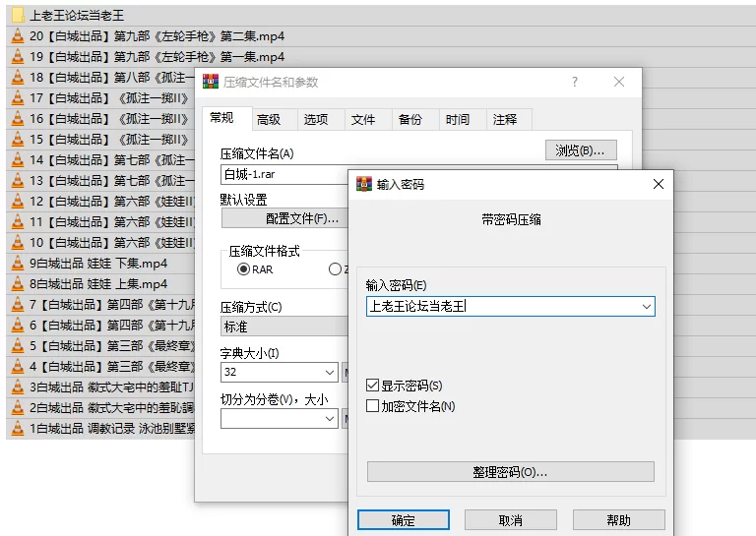
Task: Click VLC icon of file 18 第八部
Action: point(18,78)
